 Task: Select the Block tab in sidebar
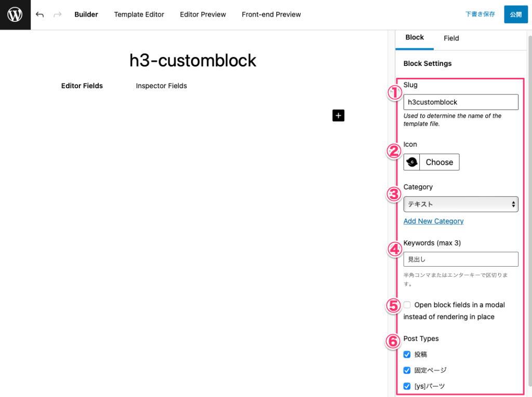pos(415,37)
